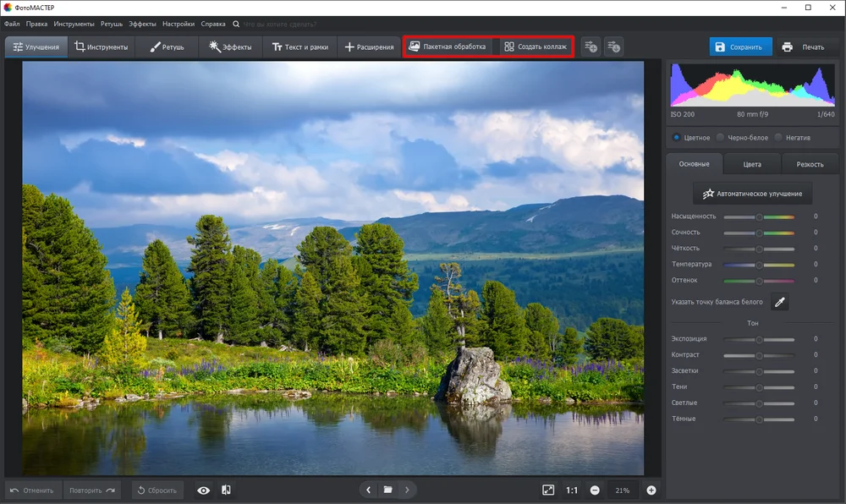Open the Ретушь toolbar tab
846x504 pixels.
[167, 47]
